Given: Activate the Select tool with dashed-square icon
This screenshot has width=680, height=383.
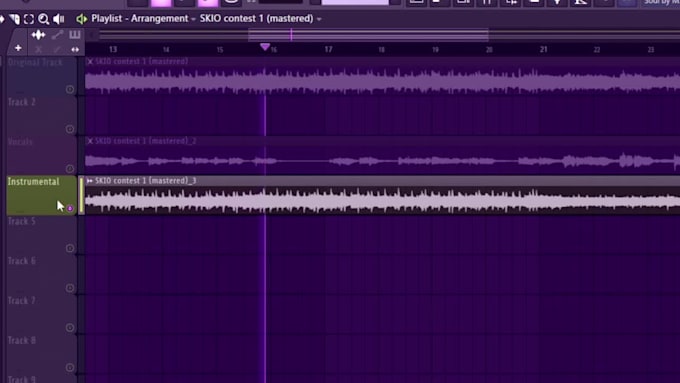Looking at the screenshot, I should (29, 19).
